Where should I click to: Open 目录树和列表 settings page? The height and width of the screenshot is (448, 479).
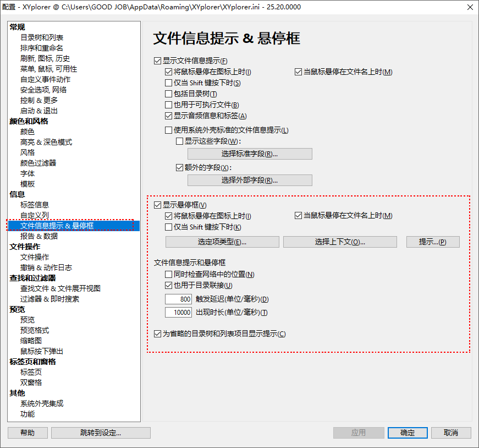click(x=42, y=37)
